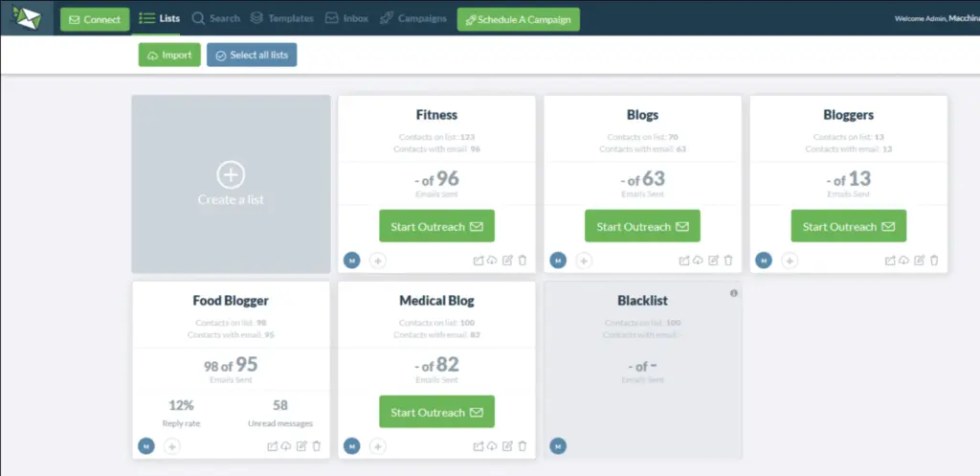Click the cloud download icon on Food Blogger card
The height and width of the screenshot is (476, 980).
[286, 446]
